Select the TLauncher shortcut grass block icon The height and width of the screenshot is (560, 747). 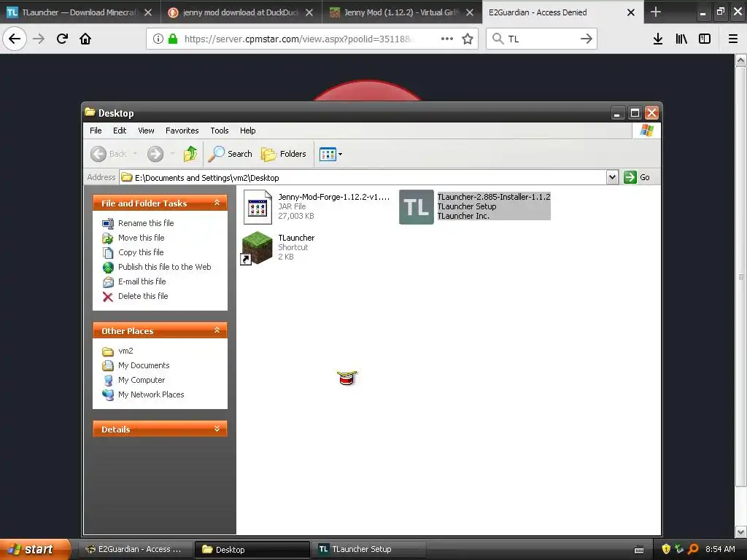click(x=257, y=248)
